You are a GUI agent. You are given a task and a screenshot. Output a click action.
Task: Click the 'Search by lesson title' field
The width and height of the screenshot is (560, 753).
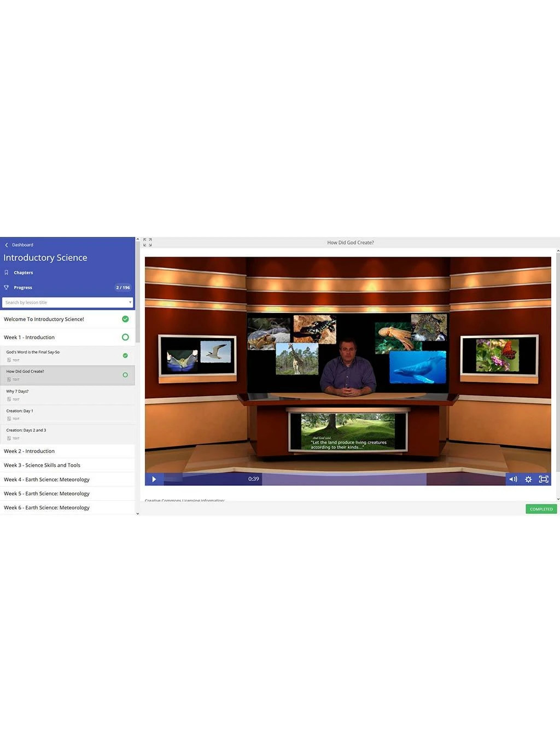point(67,303)
